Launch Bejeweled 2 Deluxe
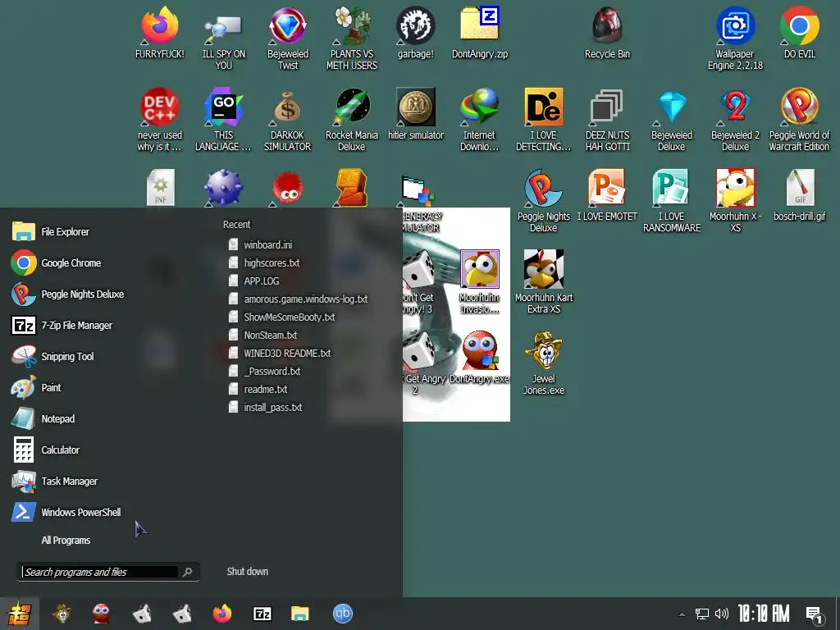Image resolution: width=840 pixels, height=630 pixels. coord(735,121)
